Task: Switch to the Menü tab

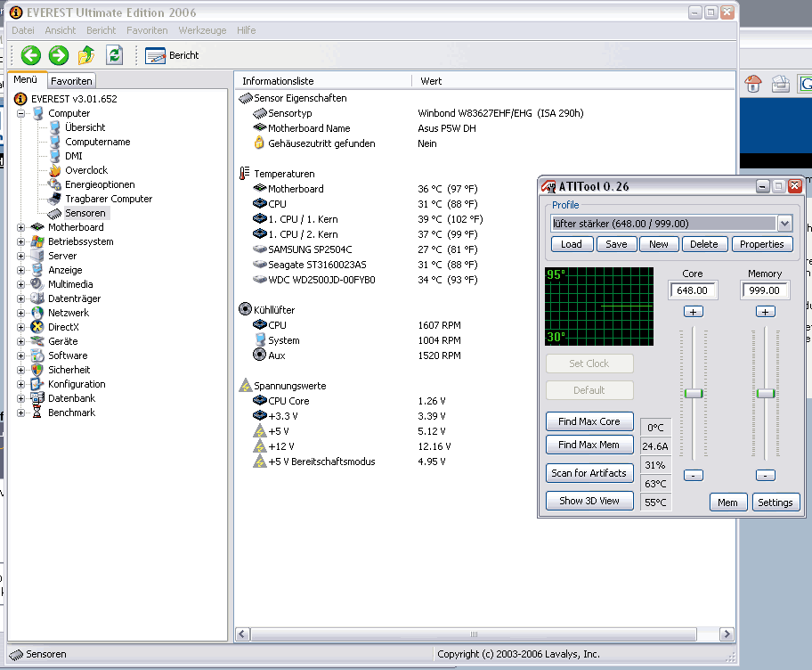Action: tap(25, 80)
